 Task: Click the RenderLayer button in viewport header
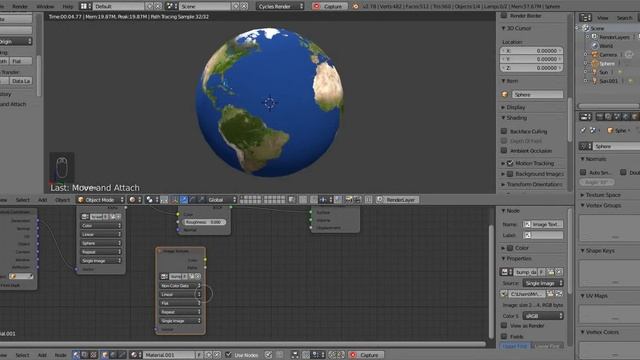(397, 200)
